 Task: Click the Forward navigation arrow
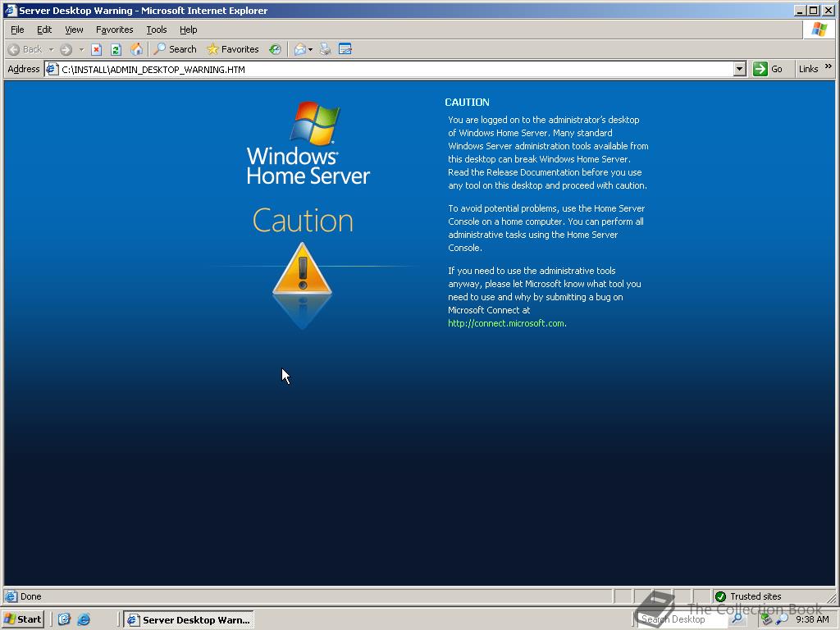[x=66, y=49]
